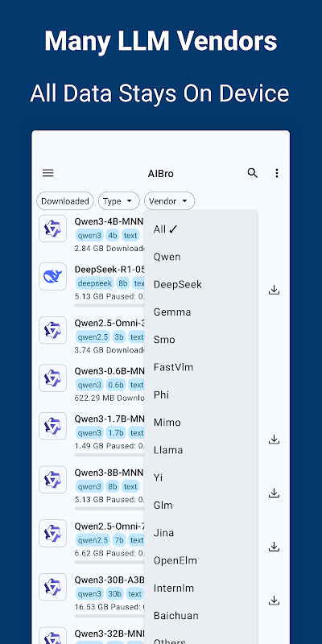Select the Qwen3-30B-A3B model logo
This screenshot has height=644, width=322.
click(52, 587)
